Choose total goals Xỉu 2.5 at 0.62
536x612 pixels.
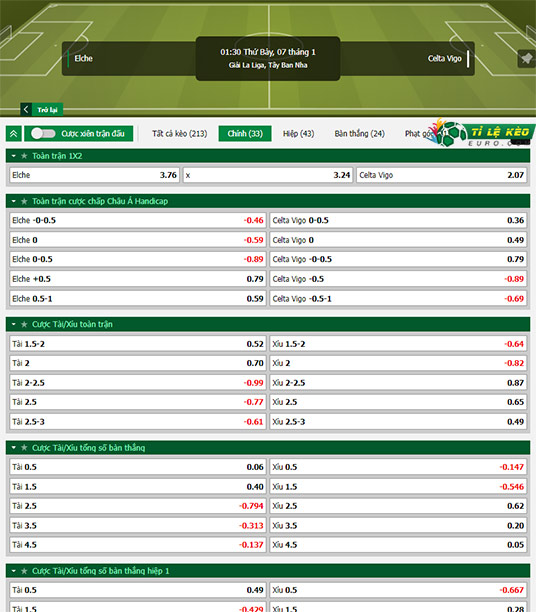tap(398, 506)
